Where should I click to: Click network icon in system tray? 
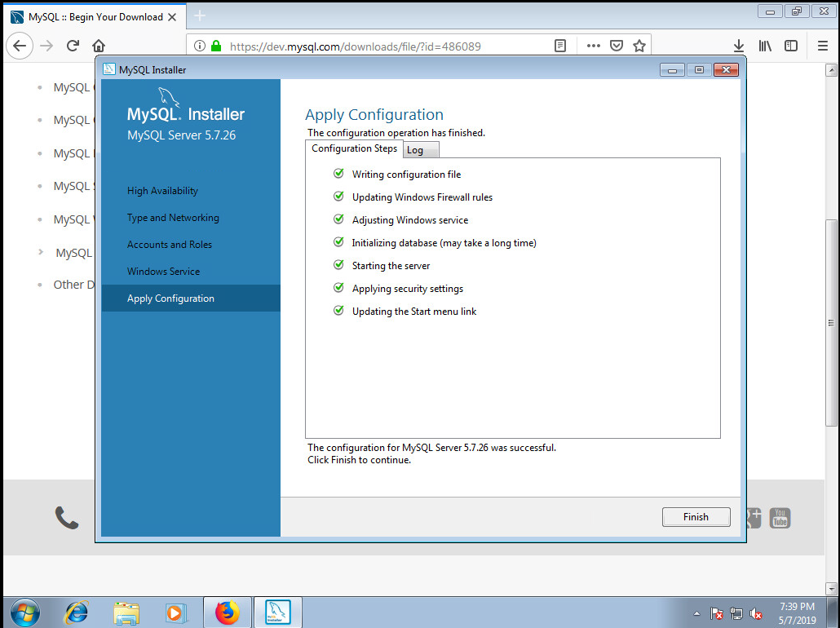click(x=736, y=613)
